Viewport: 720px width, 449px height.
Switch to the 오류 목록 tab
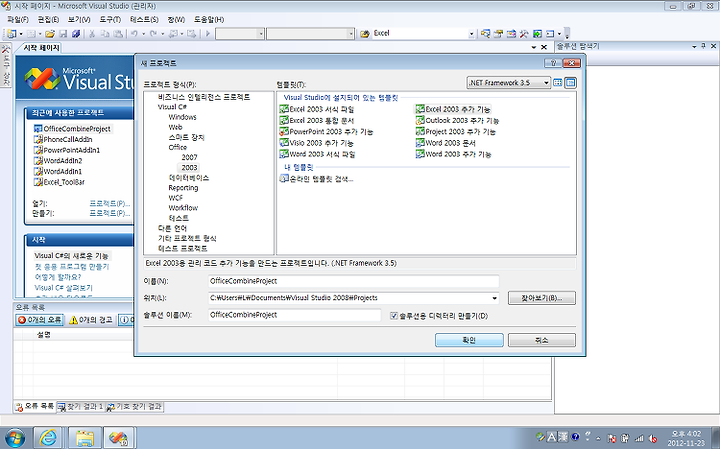click(34, 406)
